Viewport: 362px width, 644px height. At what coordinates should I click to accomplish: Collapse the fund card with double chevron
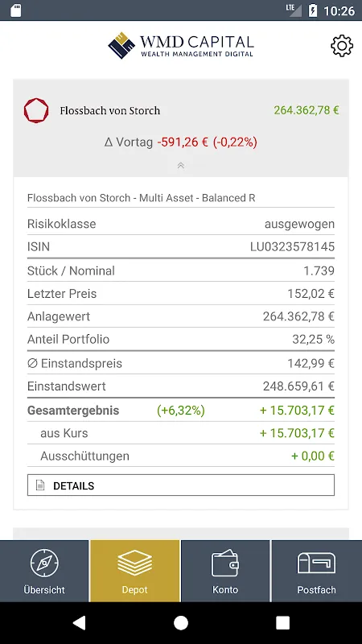[x=180, y=166]
